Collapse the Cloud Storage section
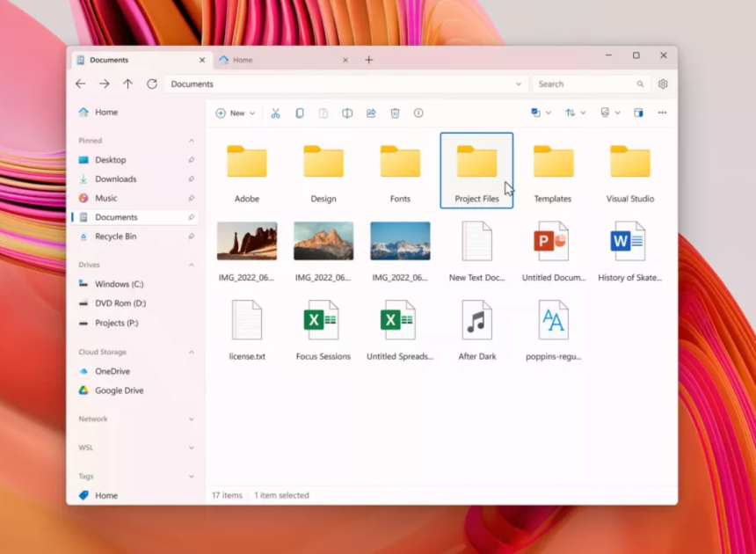756x554 pixels. point(192,352)
